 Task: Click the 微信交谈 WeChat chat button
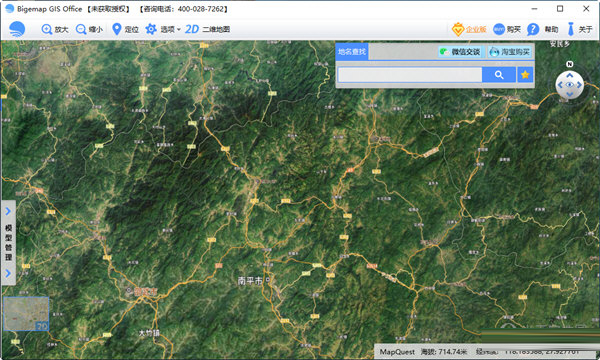click(x=460, y=52)
